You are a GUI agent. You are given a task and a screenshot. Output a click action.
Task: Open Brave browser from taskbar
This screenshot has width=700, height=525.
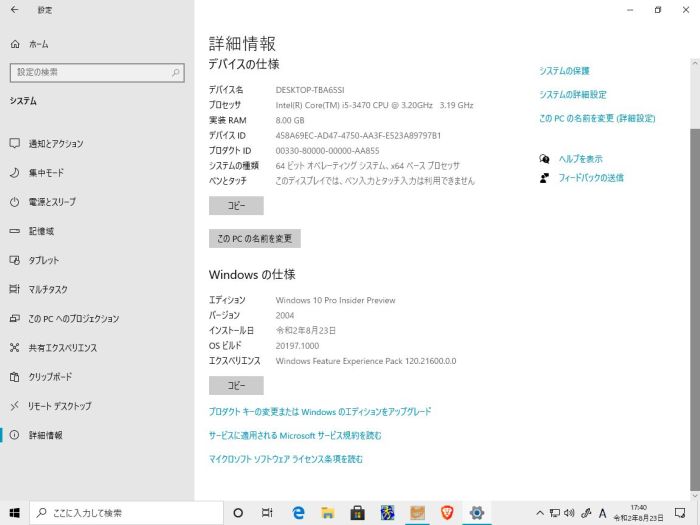pyautogui.click(x=447, y=513)
